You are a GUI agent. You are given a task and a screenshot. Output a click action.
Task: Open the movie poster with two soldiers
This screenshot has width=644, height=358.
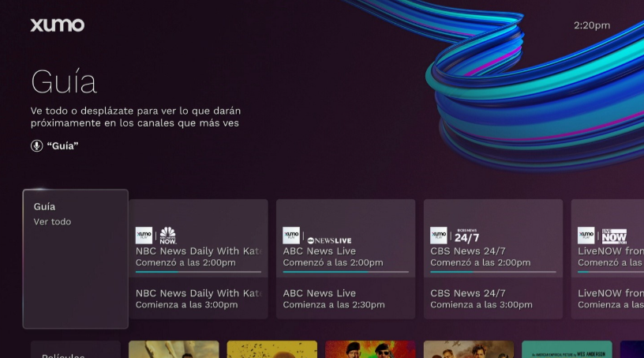click(370, 349)
